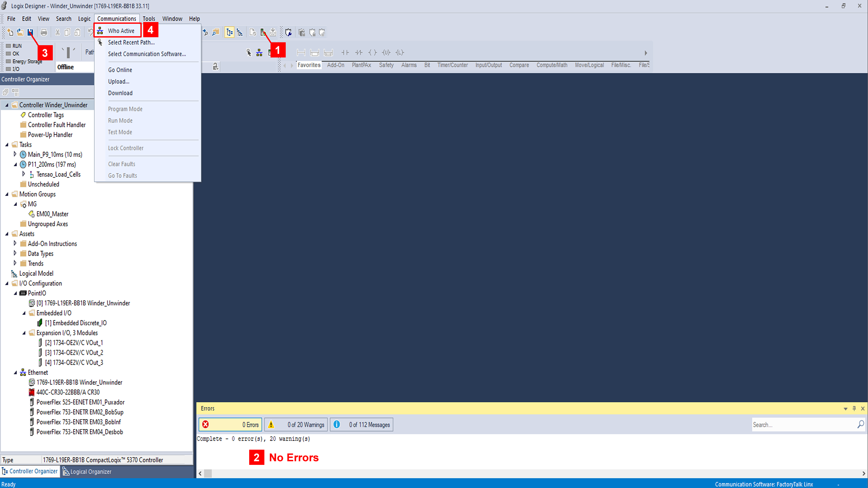
Task: Insert an Output Unlatch (U) coil
Action: click(386, 53)
